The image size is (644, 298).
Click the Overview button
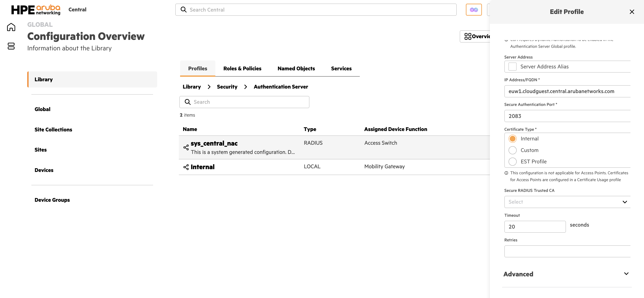coord(475,36)
